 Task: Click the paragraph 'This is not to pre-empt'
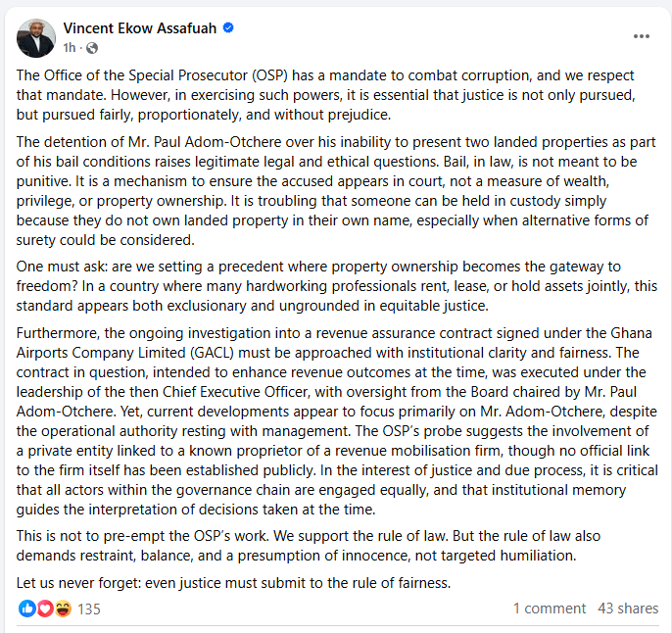pyautogui.click(x=309, y=546)
